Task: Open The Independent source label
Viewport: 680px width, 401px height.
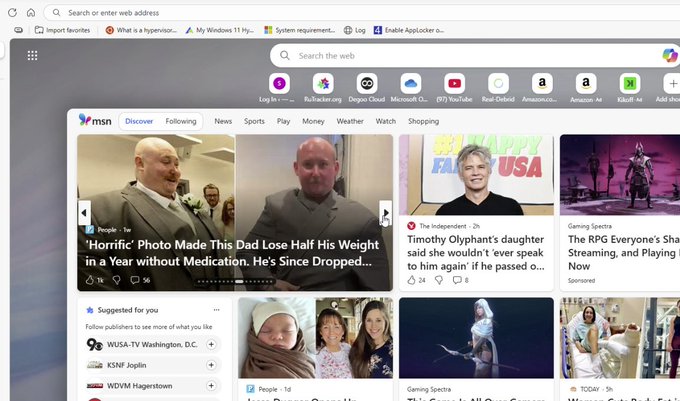Action: pyautogui.click(x=442, y=226)
